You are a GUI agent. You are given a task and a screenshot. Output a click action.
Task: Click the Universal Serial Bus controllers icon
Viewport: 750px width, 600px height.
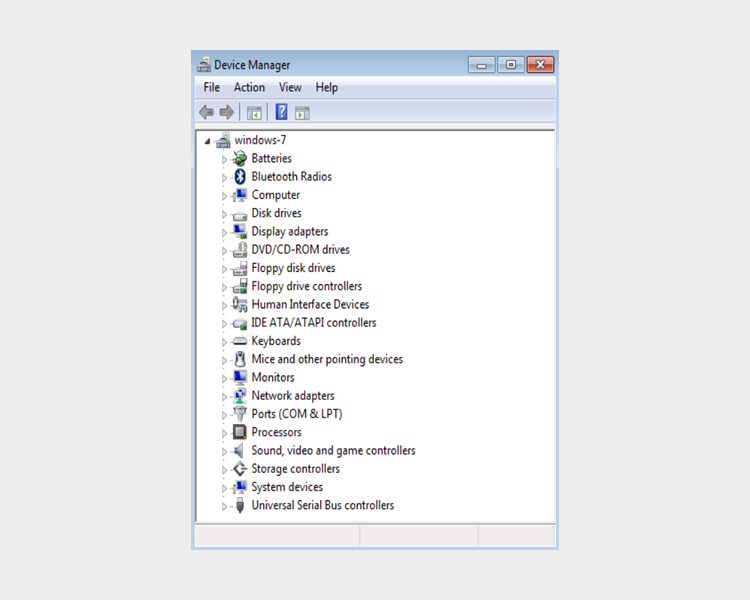[240, 506]
